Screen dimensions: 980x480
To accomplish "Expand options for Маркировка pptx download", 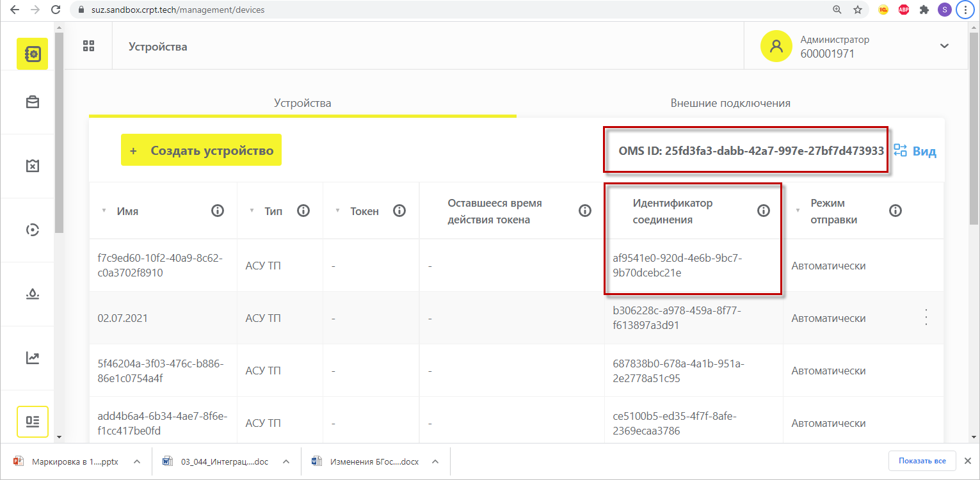I will 136,461.
